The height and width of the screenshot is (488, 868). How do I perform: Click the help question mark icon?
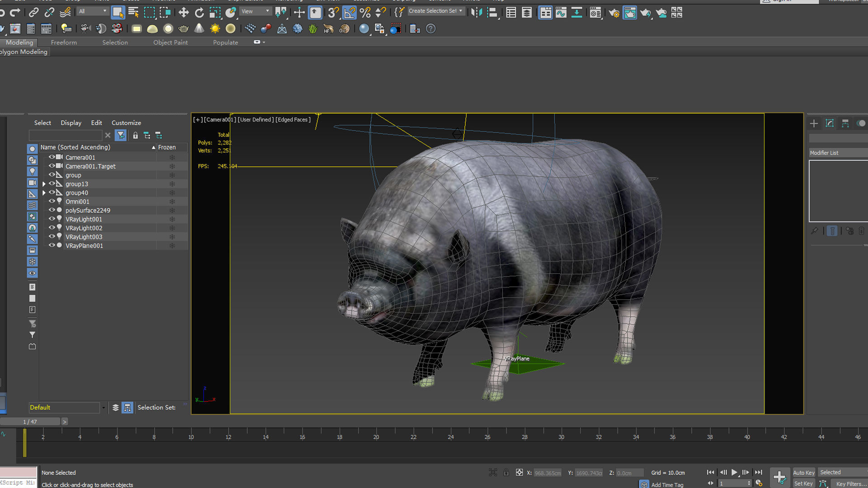tap(431, 29)
